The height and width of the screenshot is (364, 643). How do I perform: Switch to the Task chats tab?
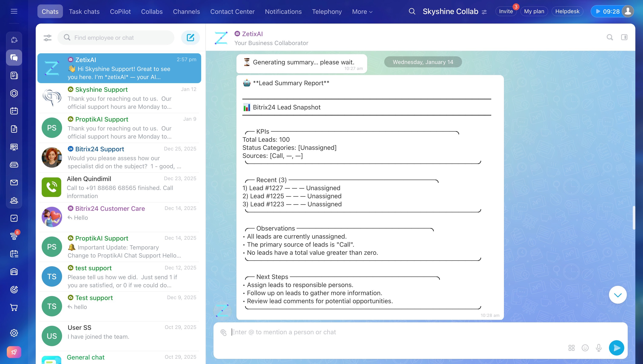pyautogui.click(x=84, y=11)
